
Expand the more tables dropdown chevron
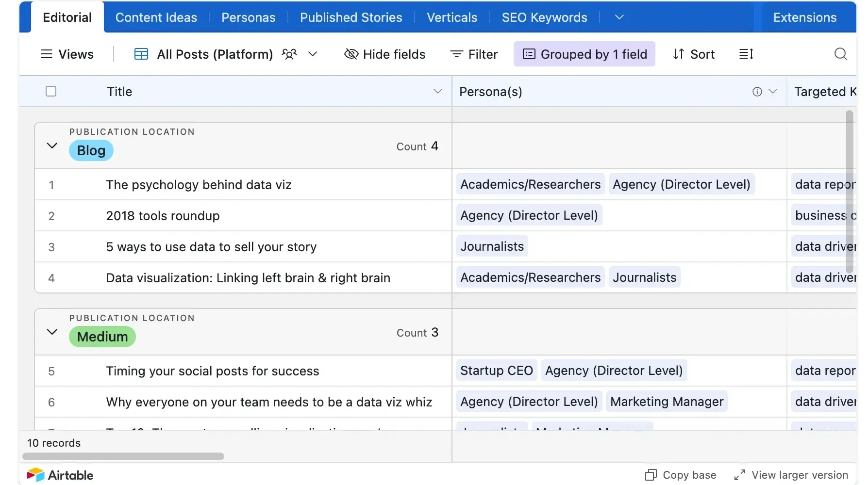coord(619,17)
